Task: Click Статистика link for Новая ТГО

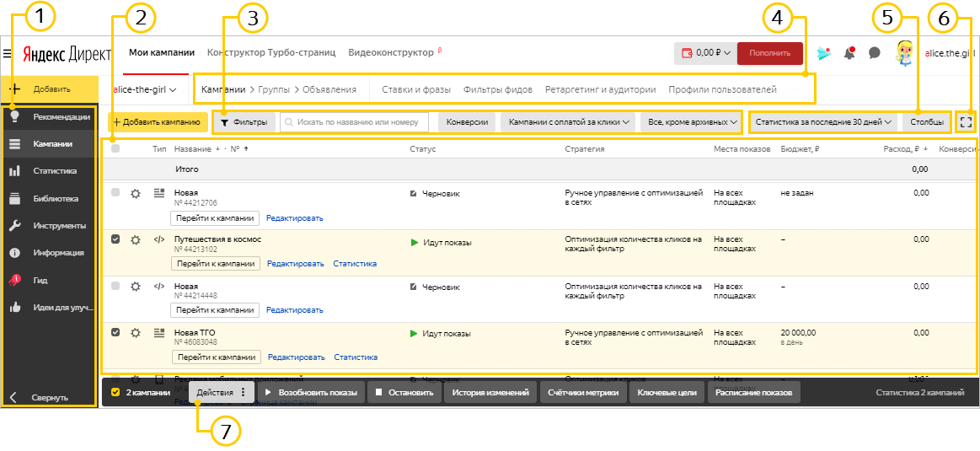Action: (356, 357)
